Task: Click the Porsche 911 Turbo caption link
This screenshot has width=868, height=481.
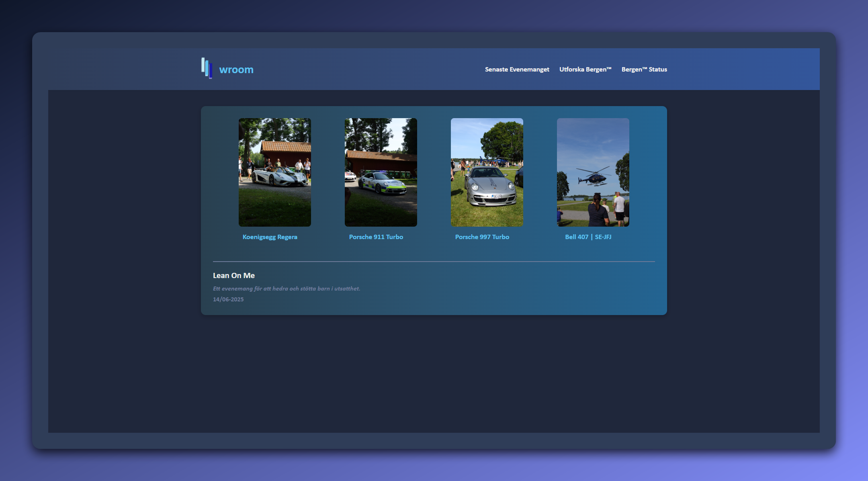Action: pyautogui.click(x=376, y=237)
